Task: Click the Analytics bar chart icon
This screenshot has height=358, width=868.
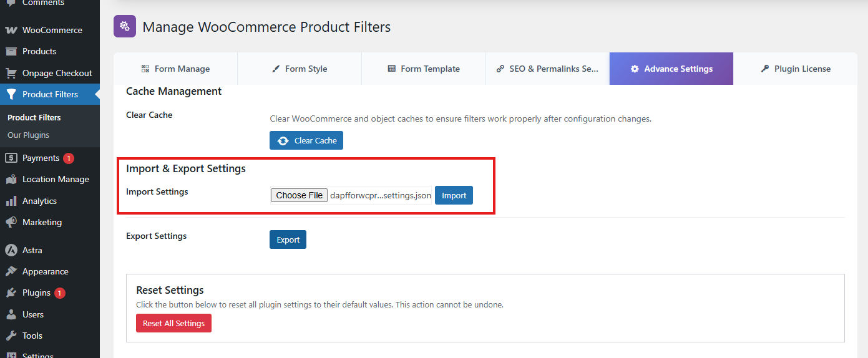Action: pos(11,201)
